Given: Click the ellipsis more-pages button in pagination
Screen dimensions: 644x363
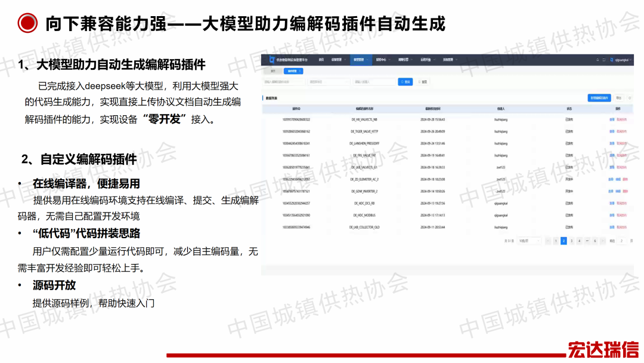Looking at the screenshot, I should [587, 241].
